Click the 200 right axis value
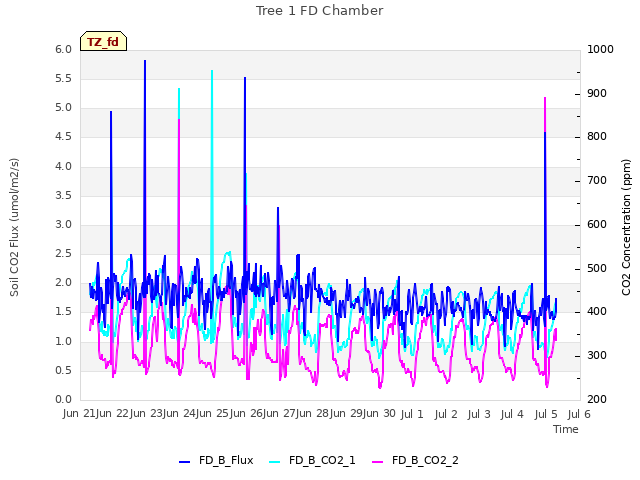The height and width of the screenshot is (480, 640). [597, 400]
